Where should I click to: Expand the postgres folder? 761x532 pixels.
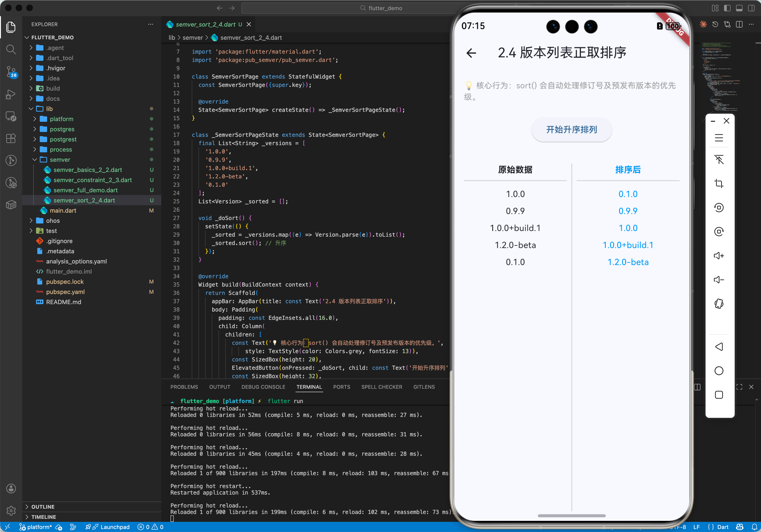tap(62, 129)
